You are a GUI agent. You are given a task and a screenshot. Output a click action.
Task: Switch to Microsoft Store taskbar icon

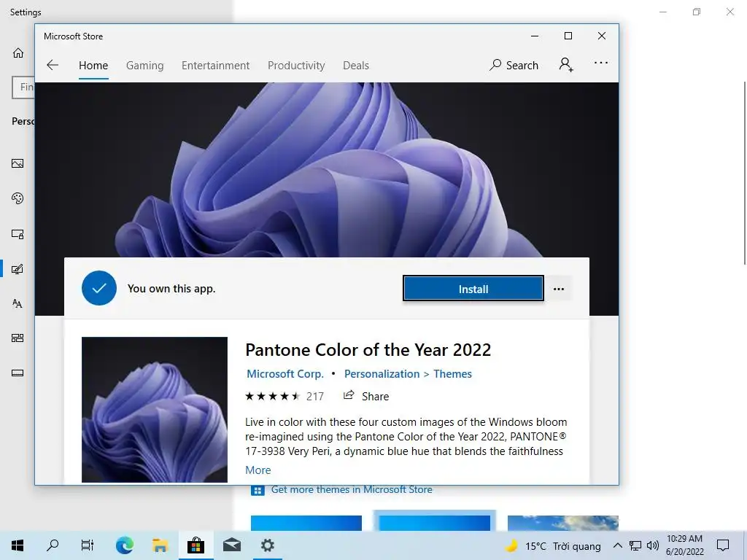point(196,545)
